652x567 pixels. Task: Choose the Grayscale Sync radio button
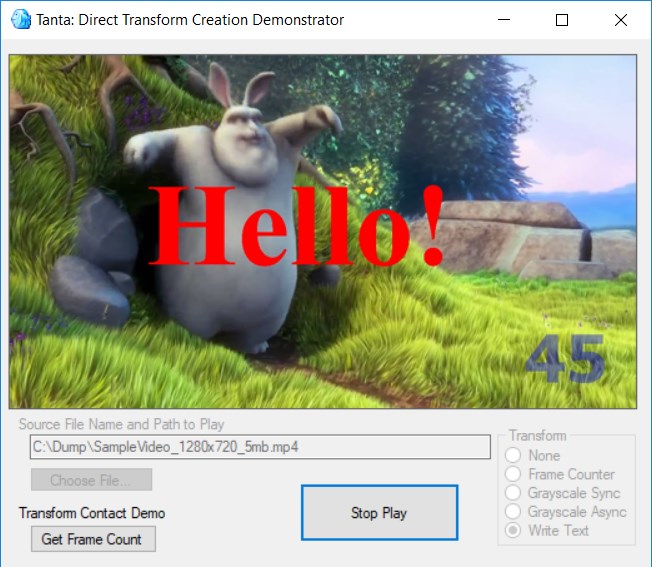(x=512, y=493)
